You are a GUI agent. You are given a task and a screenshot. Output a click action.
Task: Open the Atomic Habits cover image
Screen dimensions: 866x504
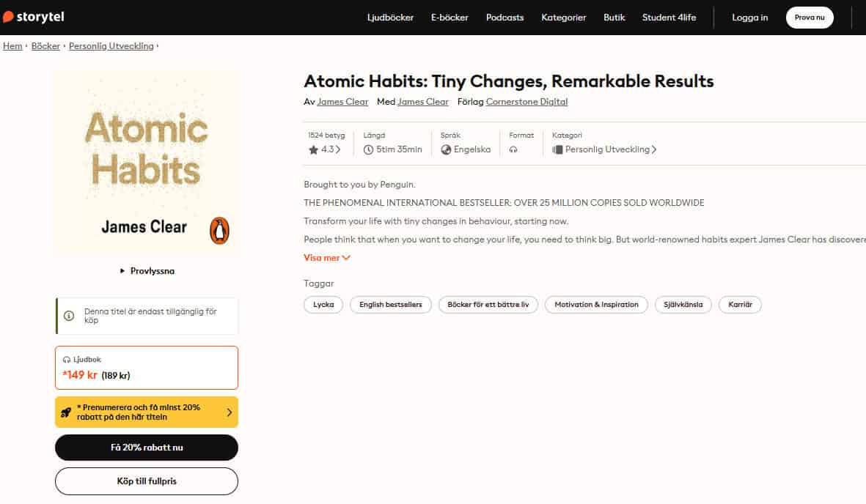(x=147, y=163)
